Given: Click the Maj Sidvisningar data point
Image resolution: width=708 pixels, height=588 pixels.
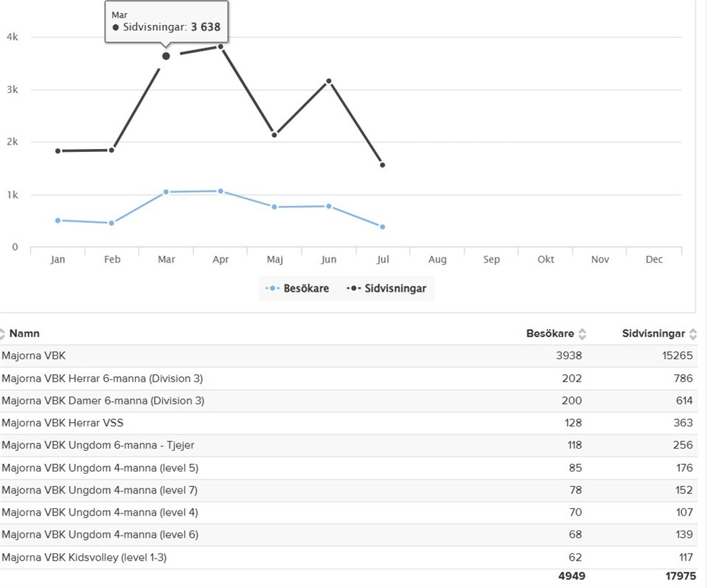Looking at the screenshot, I should 274,134.
